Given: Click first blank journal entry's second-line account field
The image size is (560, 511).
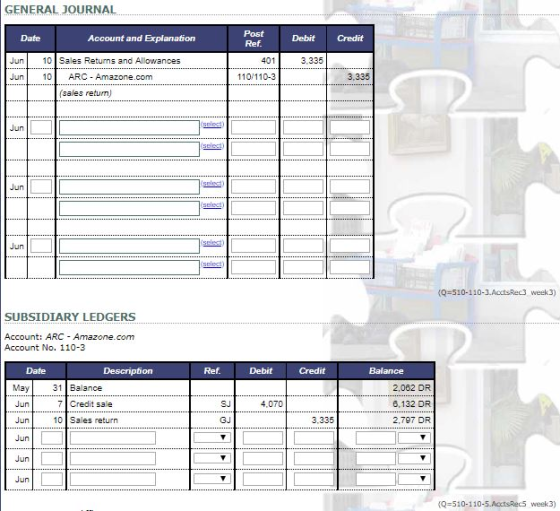Looking at the screenshot, I should [x=129, y=149].
